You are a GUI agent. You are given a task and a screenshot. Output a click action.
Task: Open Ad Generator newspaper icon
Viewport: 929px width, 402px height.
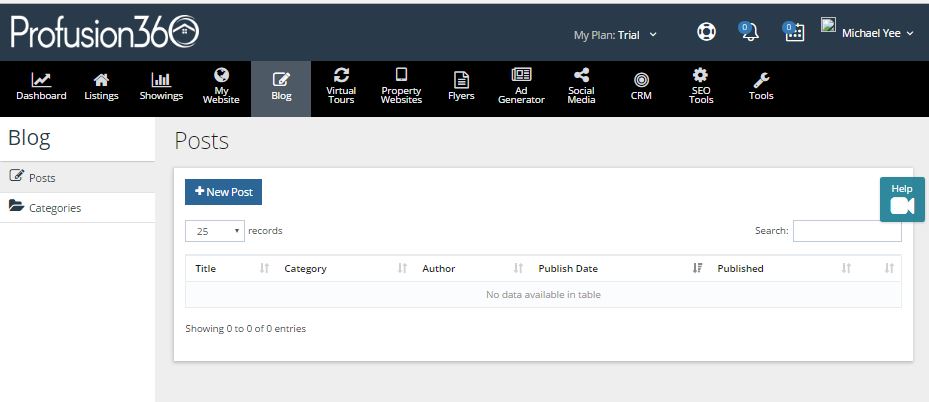(521, 75)
